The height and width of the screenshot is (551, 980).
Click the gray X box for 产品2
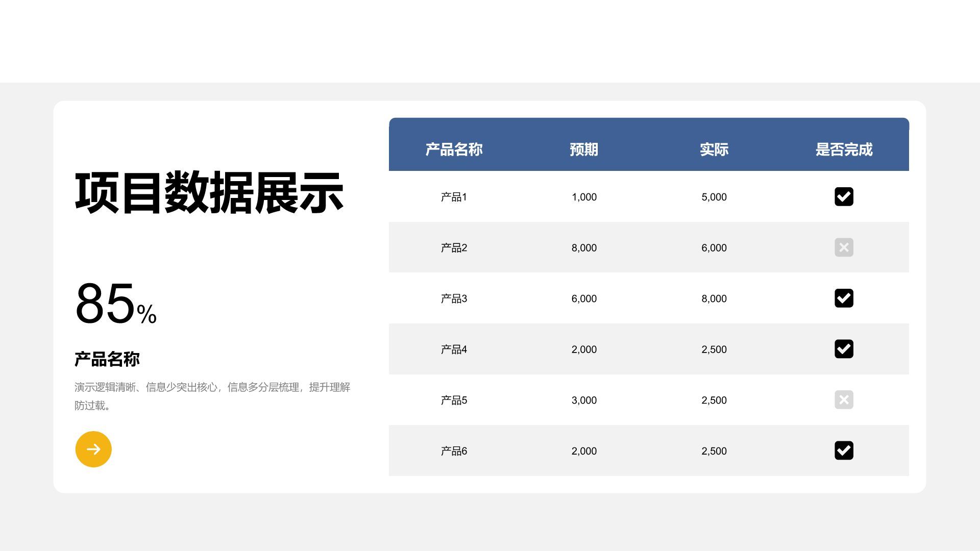pos(844,247)
